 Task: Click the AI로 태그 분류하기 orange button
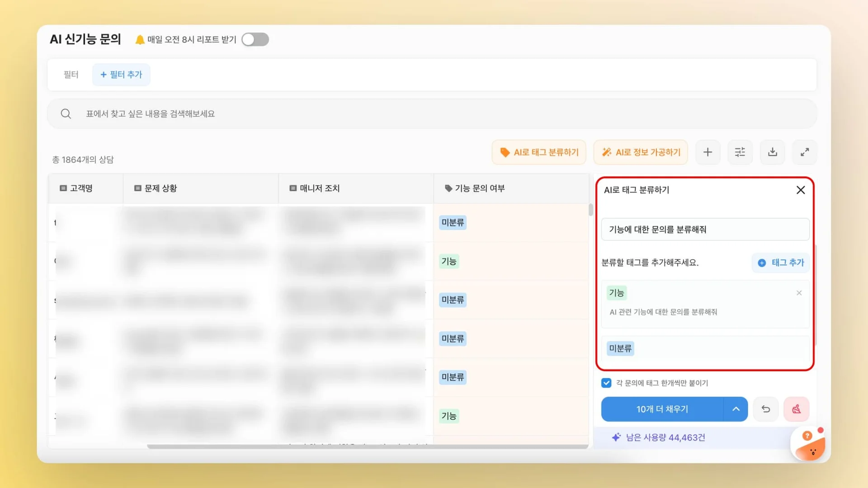tap(539, 152)
